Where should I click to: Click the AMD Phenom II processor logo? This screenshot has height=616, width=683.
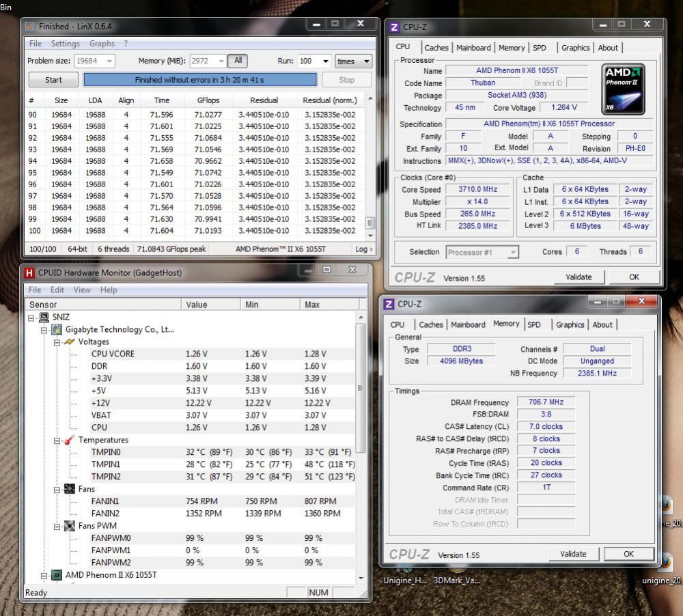tap(623, 89)
